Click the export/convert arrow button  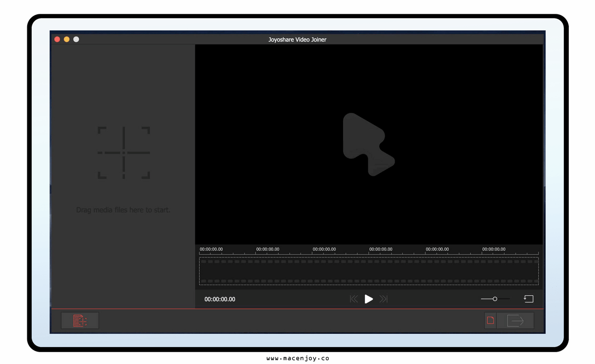[x=516, y=321]
